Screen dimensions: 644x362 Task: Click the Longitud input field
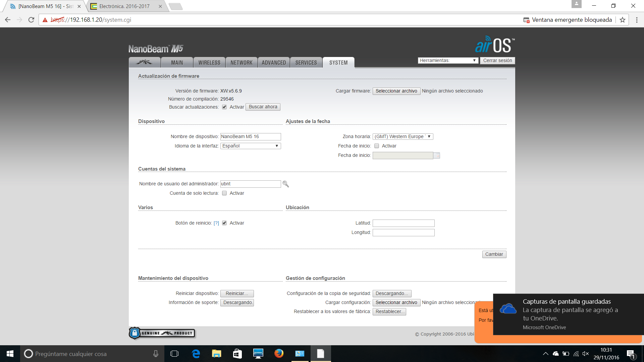[404, 232]
